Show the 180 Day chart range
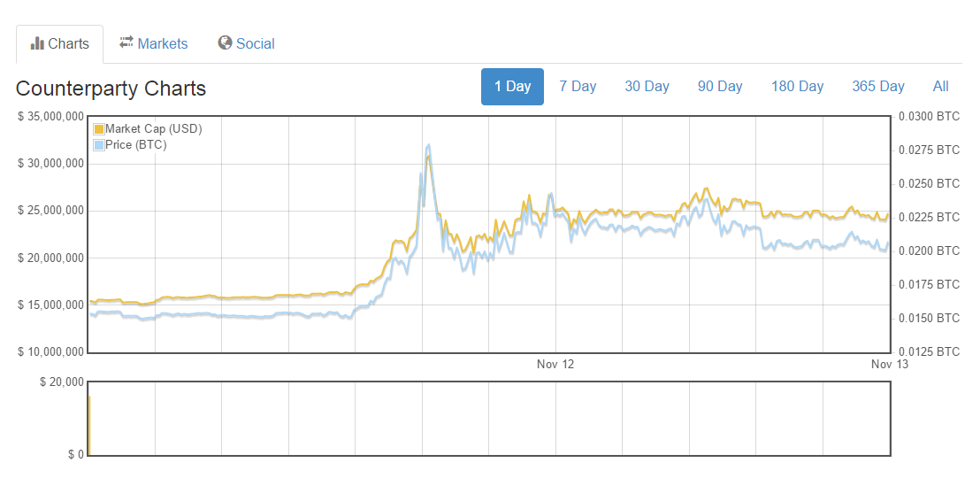This screenshot has height=478, width=980. 797,87
